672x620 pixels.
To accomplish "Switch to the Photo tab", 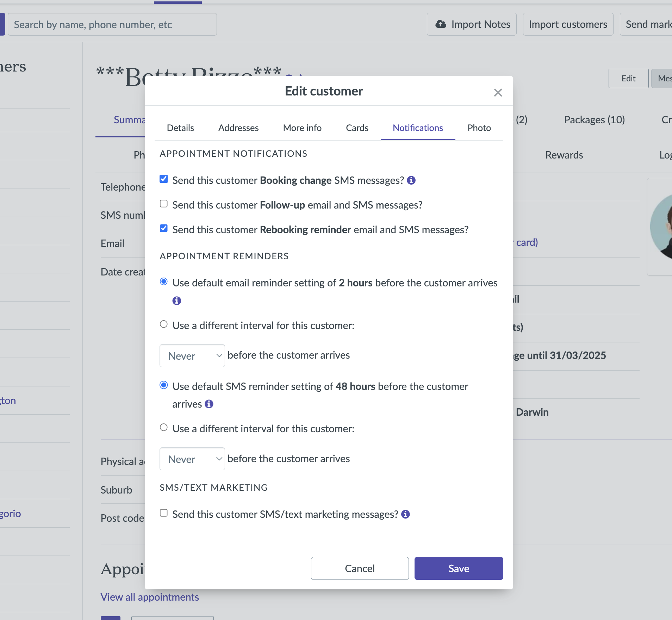I will click(479, 128).
